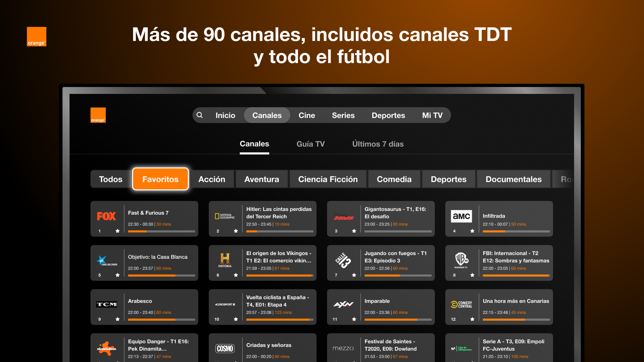Toggle favorite star on channel 9 TCM
644x362 pixels.
[x=117, y=319]
